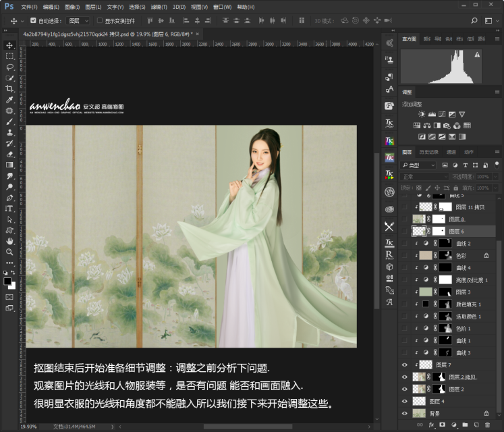Open the search icon in options bar
504x432 pixels.
pyautogui.click(x=474, y=20)
